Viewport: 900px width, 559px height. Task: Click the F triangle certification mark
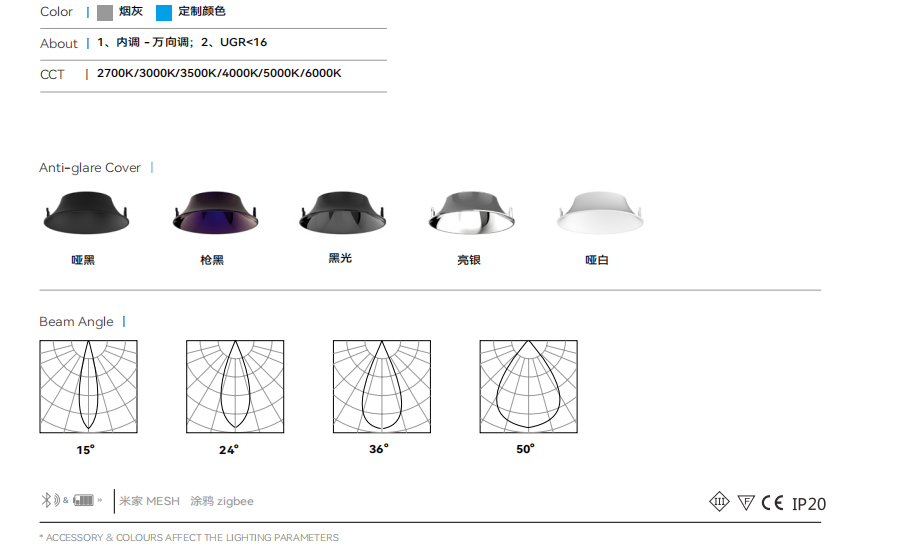pyautogui.click(x=746, y=503)
